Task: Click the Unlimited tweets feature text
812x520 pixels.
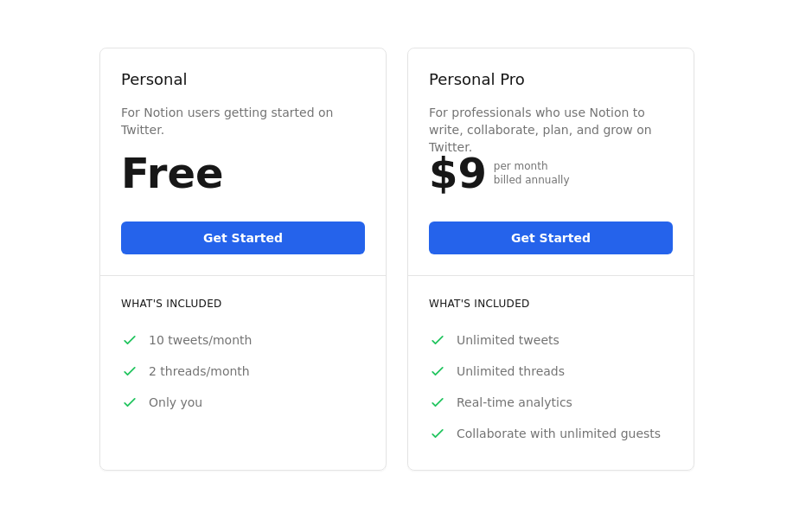Action: 508,340
